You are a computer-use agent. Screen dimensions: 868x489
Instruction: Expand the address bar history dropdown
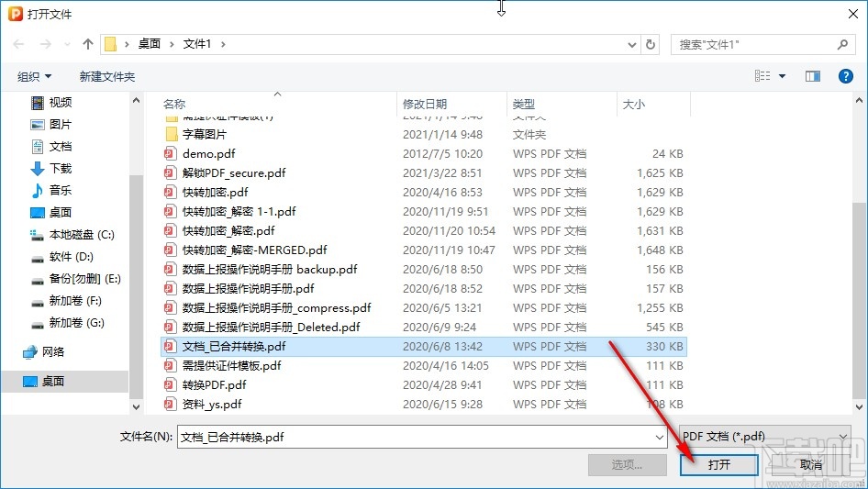point(632,45)
